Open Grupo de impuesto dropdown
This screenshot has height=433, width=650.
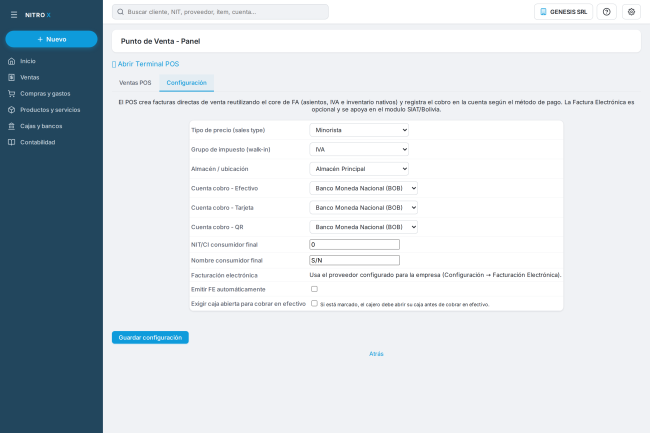[359, 150]
